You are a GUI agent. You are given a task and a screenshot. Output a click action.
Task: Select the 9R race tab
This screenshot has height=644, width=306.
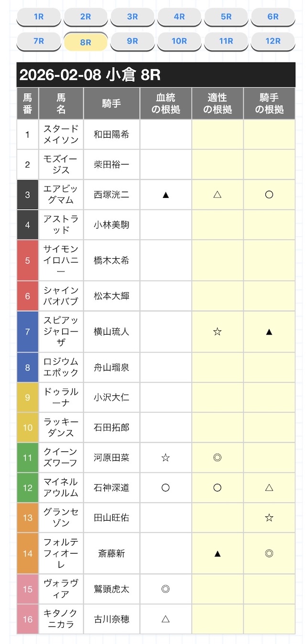coord(132,41)
